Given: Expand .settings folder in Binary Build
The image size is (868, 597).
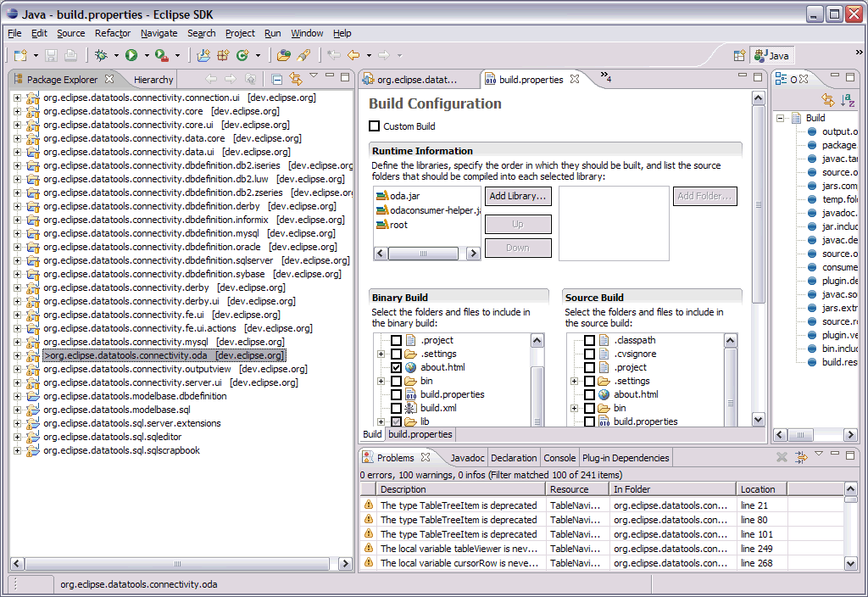Looking at the screenshot, I should click(x=381, y=354).
